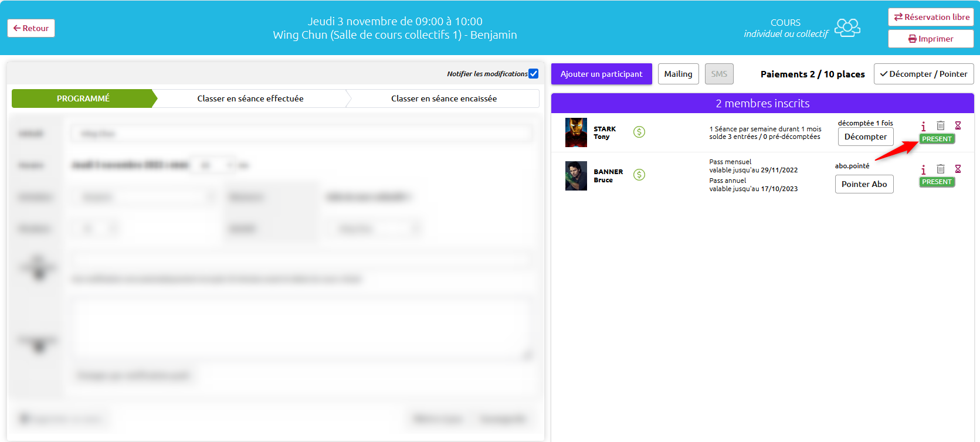Click the dollar payment icon for Bruce Banner
This screenshot has height=442, width=980.
point(639,175)
